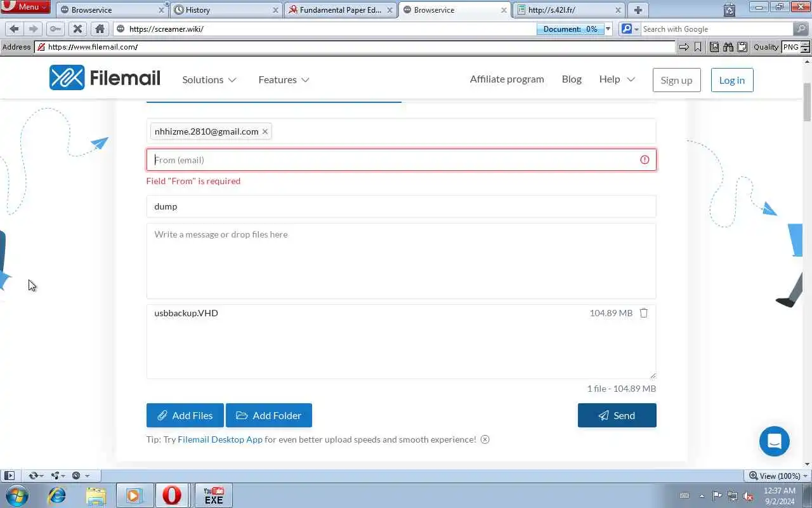The height and width of the screenshot is (508, 812).
Task: Go back with the Opera back arrow
Action: click(x=14, y=29)
